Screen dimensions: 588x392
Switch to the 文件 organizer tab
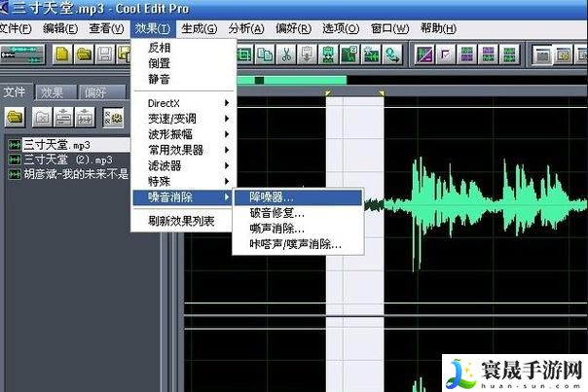[x=15, y=91]
